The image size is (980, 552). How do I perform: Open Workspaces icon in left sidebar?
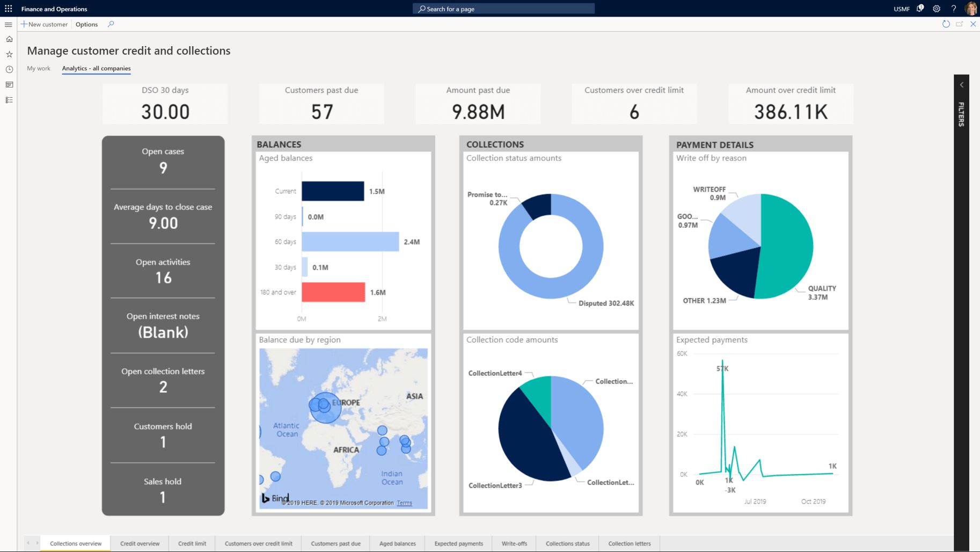click(9, 85)
